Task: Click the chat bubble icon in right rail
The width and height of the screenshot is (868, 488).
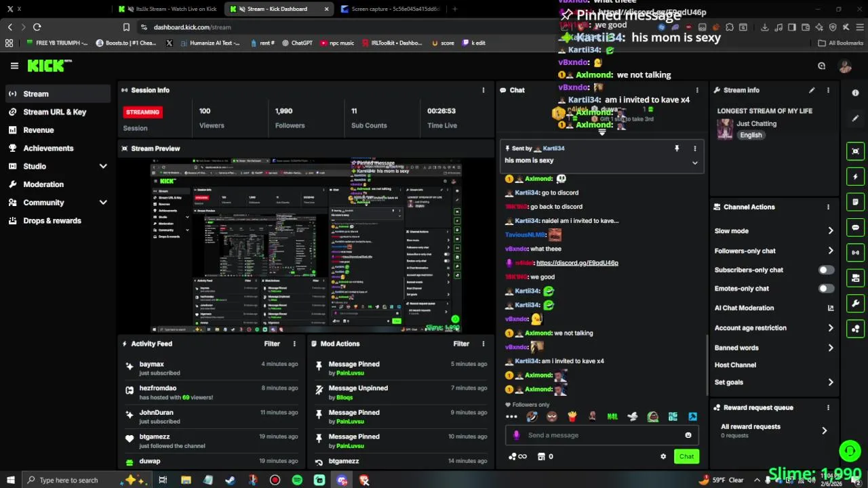Action: [856, 228]
